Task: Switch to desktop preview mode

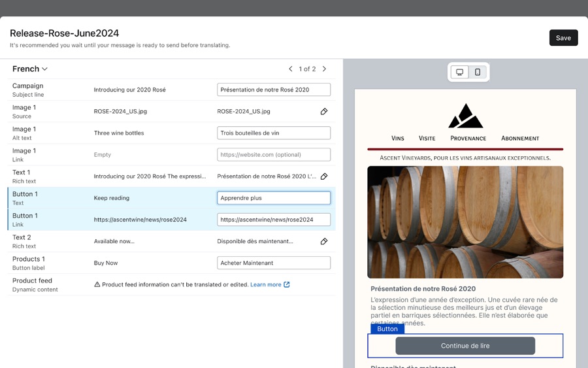Action: coord(460,73)
